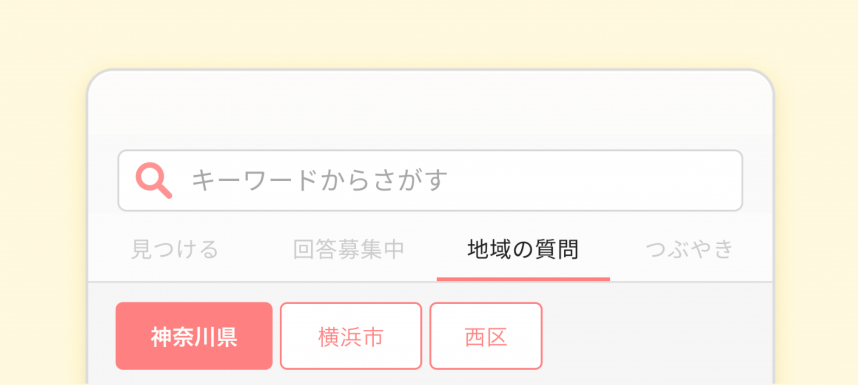Image resolution: width=858 pixels, height=385 pixels.
Task: View questions awaiting answers via 回答募集中
Action: point(349,249)
